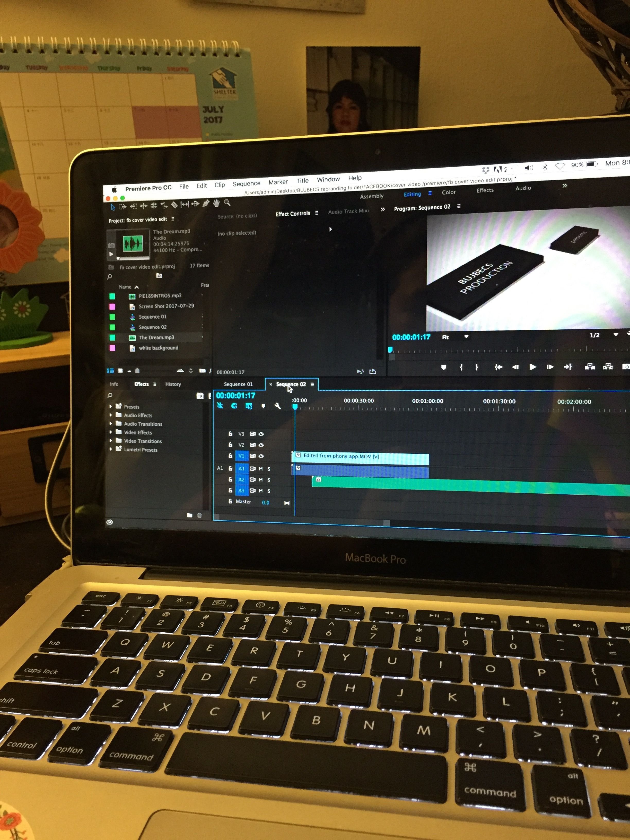Open the Marker menu

(x=278, y=182)
